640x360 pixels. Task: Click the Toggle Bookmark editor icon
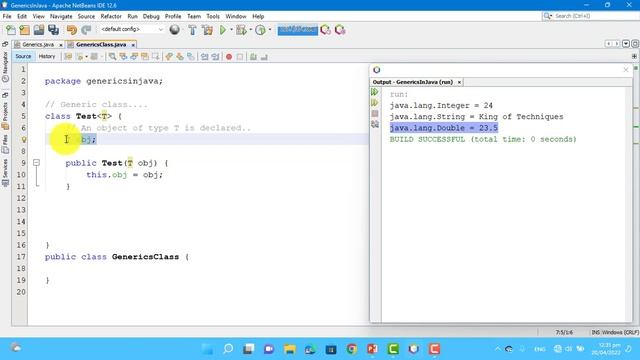point(191,57)
